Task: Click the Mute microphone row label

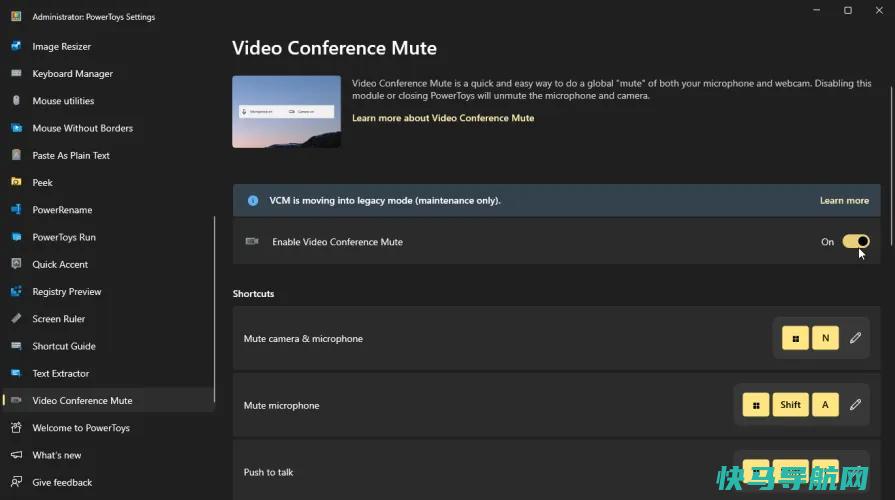Action: pos(281,405)
